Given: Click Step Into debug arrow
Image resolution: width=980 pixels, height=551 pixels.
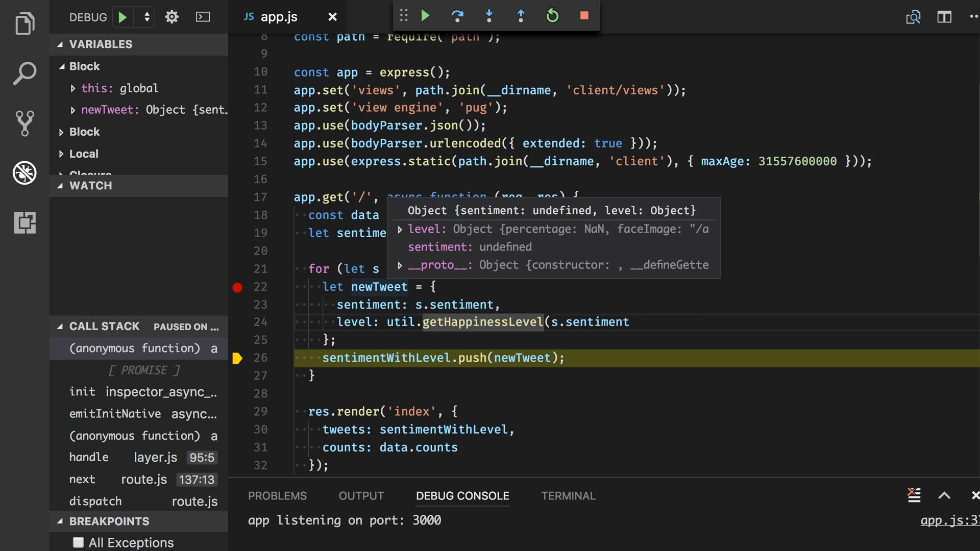Looking at the screenshot, I should click(x=489, y=16).
